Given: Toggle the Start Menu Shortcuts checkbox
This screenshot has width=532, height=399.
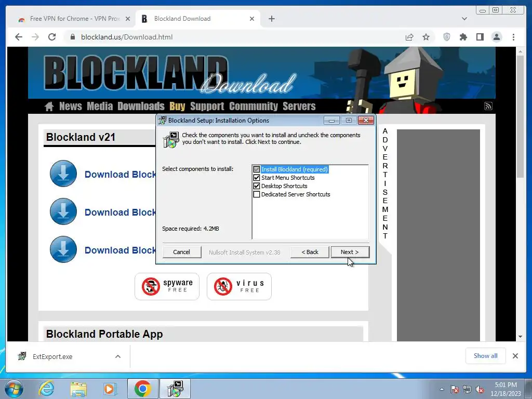Looking at the screenshot, I should point(257,178).
